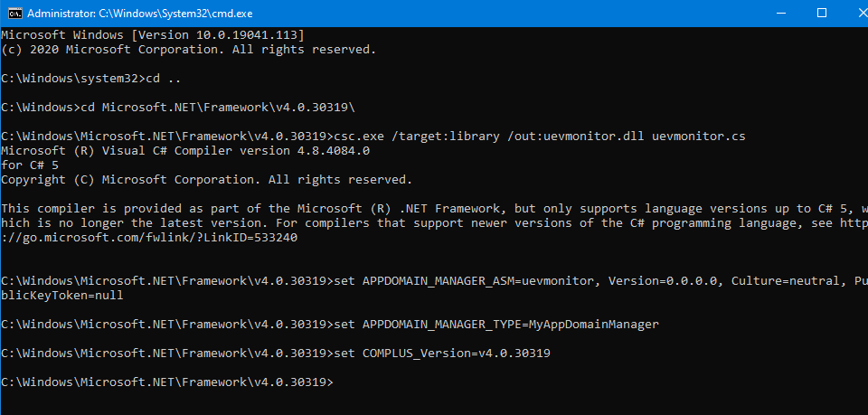The width and height of the screenshot is (868, 415).
Task: Close the Administrator cmd.exe window
Action: click(x=851, y=13)
